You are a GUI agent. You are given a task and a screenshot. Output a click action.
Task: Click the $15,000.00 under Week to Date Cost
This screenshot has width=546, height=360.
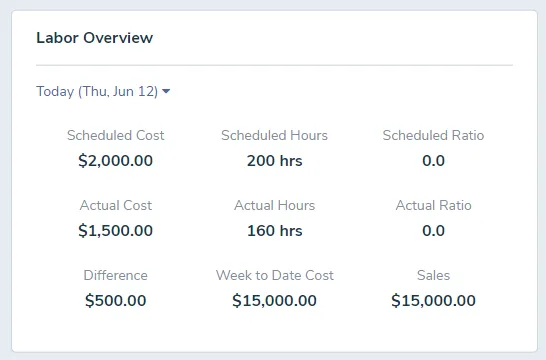[x=274, y=301]
